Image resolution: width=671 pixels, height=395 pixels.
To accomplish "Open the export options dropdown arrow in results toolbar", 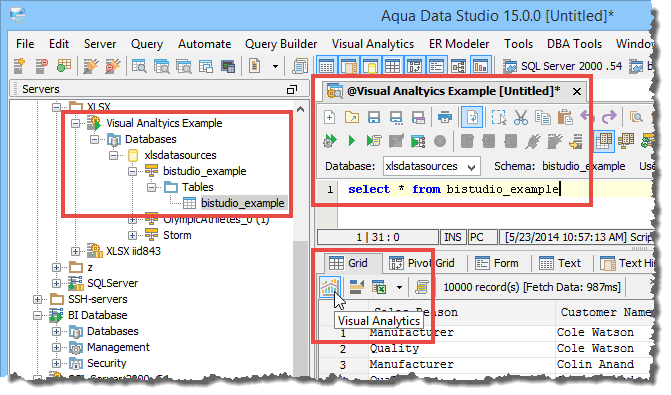I will click(x=399, y=287).
